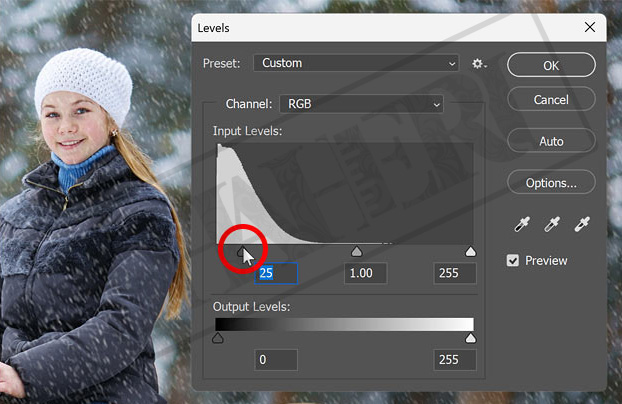Select the gray point eyedropper
This screenshot has width=622, height=404.
point(551,225)
